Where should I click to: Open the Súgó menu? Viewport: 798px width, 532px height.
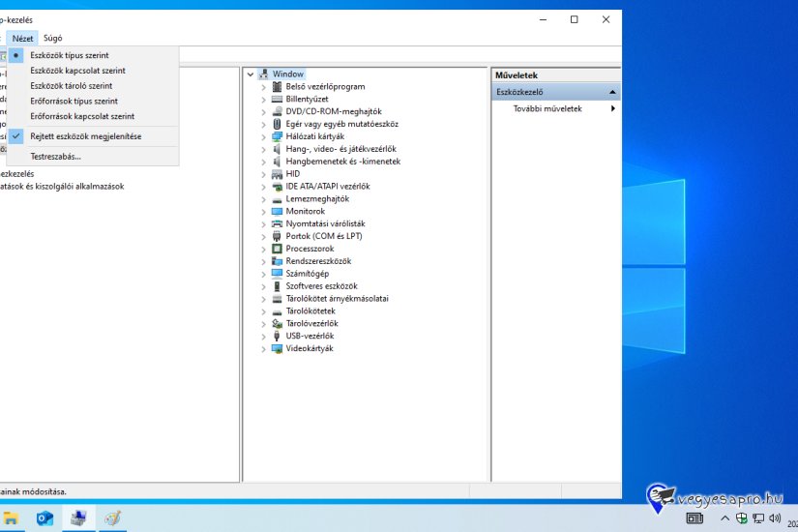coord(52,38)
